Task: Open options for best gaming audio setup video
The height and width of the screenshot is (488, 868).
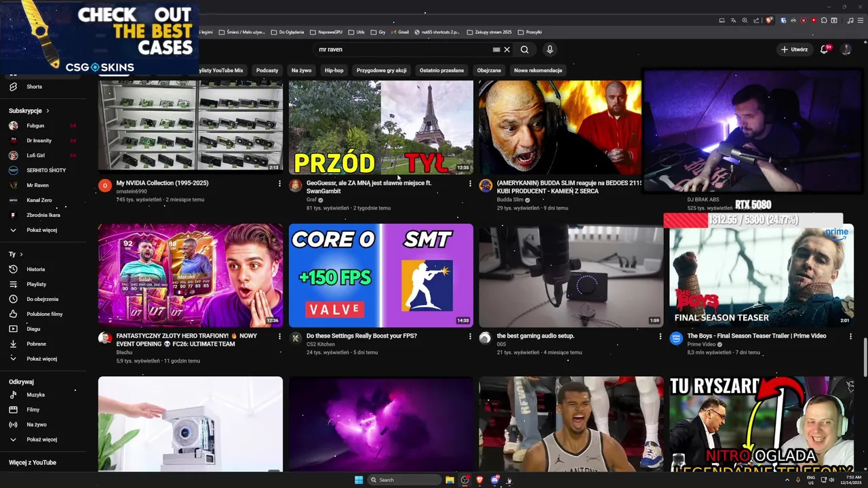Action: pos(660,336)
